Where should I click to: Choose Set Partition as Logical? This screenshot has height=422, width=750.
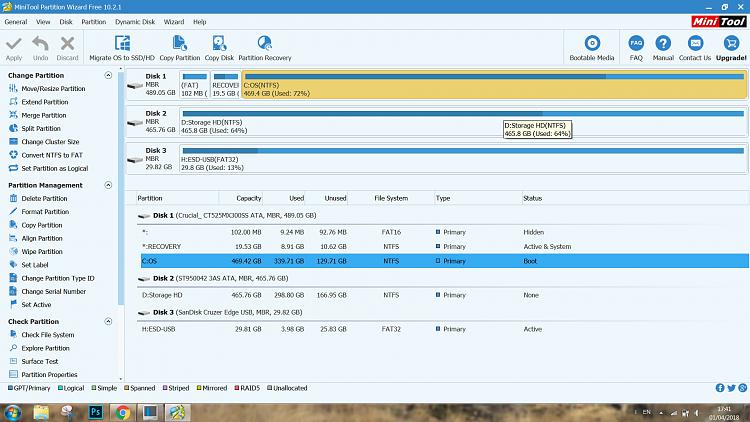click(x=55, y=168)
